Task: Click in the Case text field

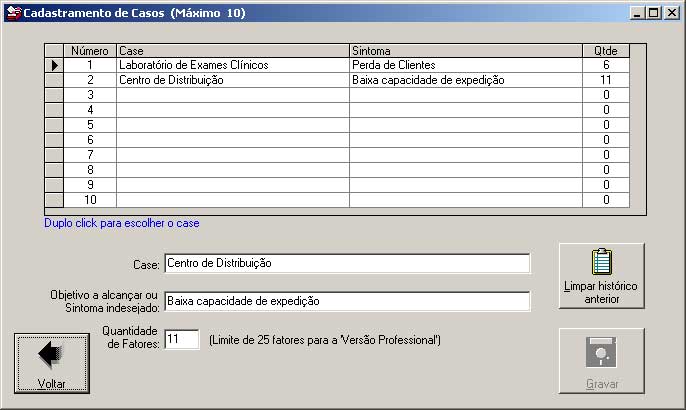Action: tap(347, 264)
